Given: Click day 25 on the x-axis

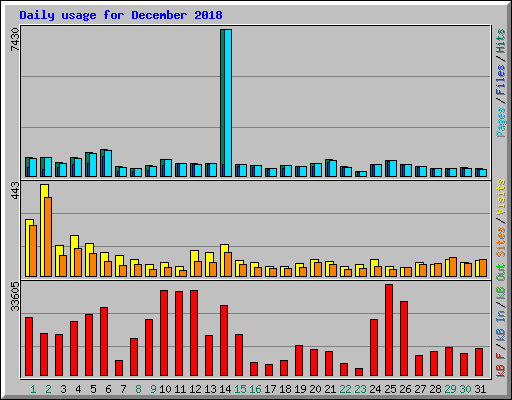Looking at the screenshot, I should pyautogui.click(x=390, y=389).
